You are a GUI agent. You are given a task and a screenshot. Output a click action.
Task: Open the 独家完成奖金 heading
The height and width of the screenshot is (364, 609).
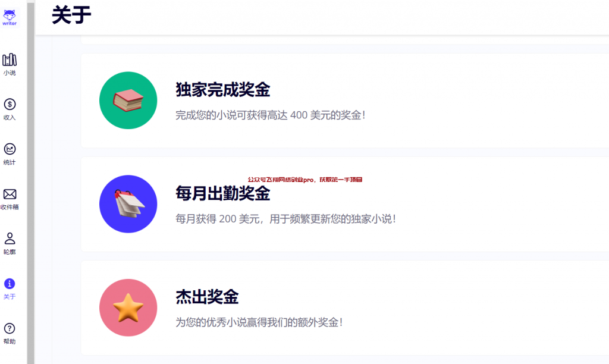point(222,89)
